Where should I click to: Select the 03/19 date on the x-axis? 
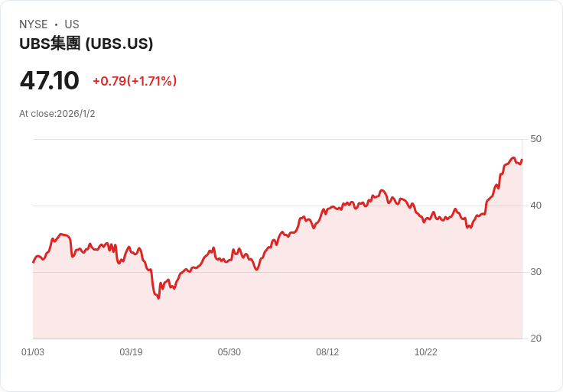[131, 352]
